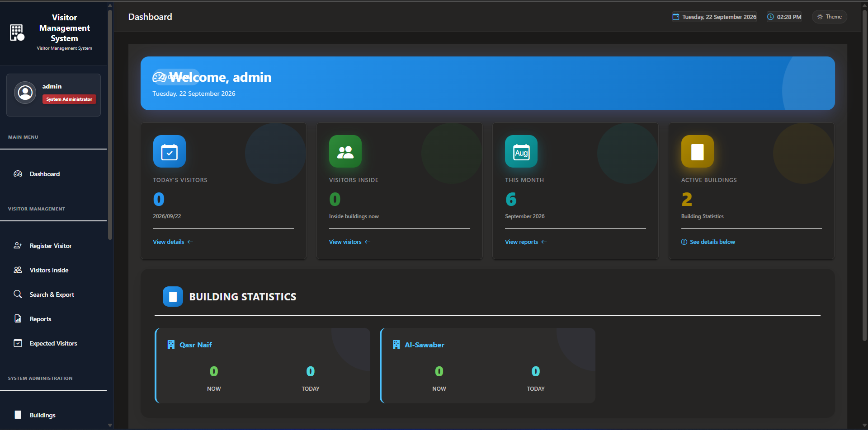Click the Search & Export magnifier icon
Viewport: 868px width, 430px height.
pos(18,294)
